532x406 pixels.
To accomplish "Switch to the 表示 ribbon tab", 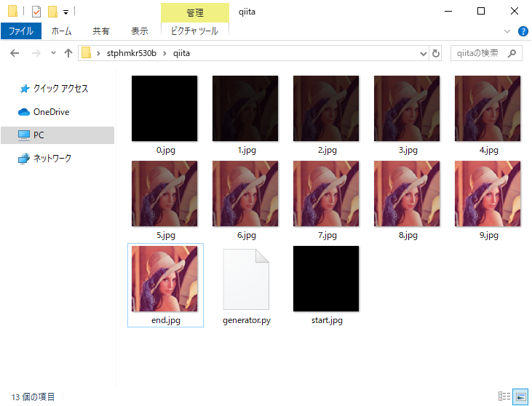I will (140, 31).
